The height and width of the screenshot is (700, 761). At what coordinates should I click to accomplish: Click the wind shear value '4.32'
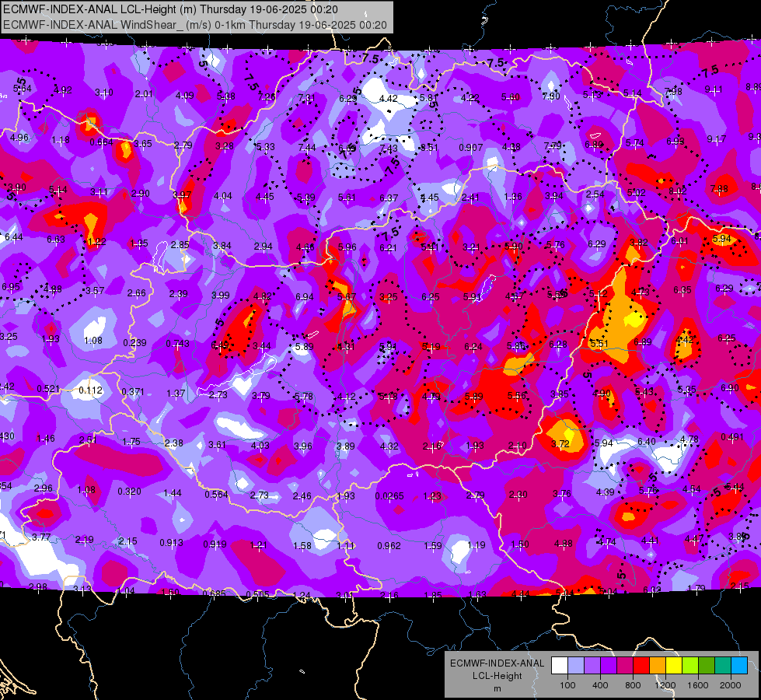coord(389,446)
